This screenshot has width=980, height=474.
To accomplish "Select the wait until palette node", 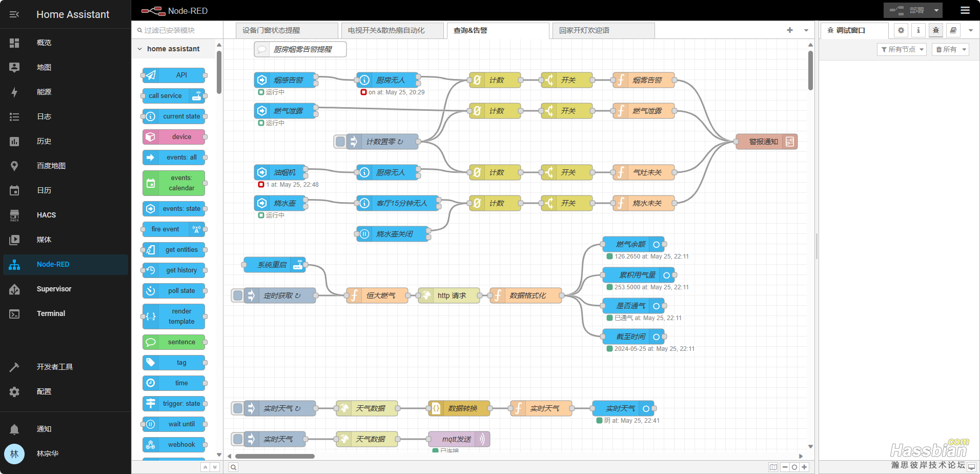I will 174,424.
